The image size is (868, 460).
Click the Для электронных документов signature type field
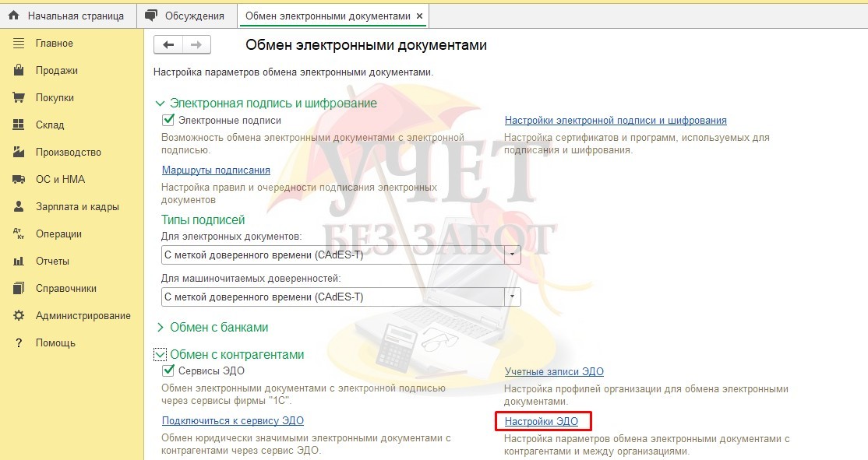point(341,255)
